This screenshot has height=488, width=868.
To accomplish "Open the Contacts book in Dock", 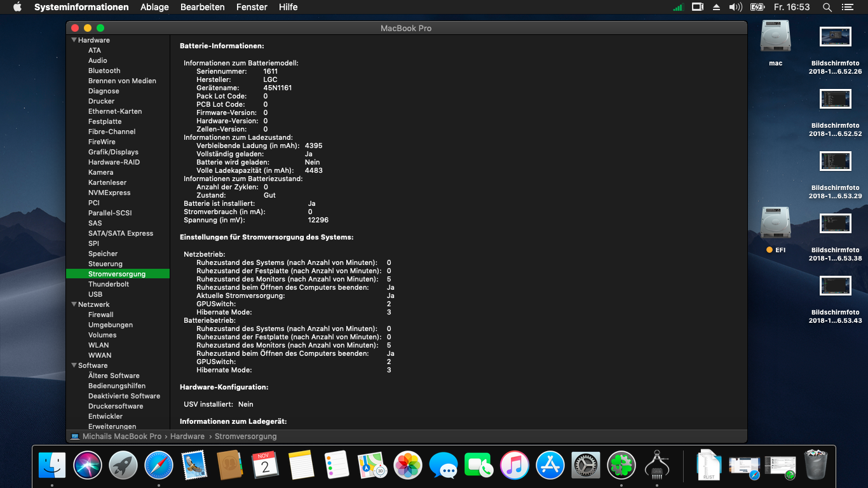I will point(230,465).
